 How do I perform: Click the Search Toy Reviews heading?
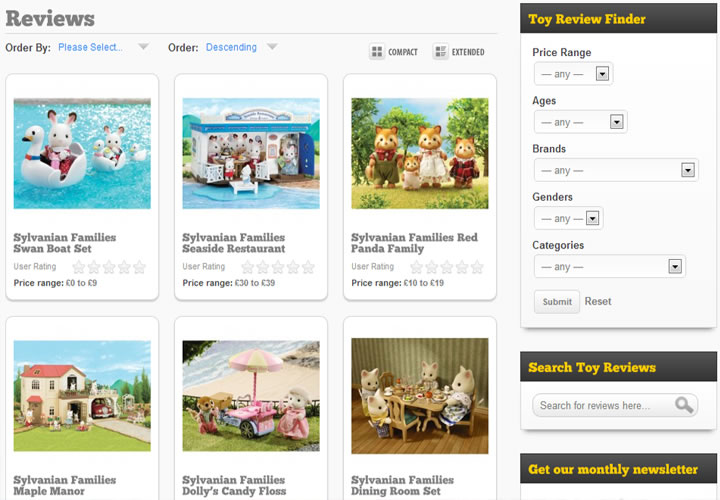(x=592, y=367)
